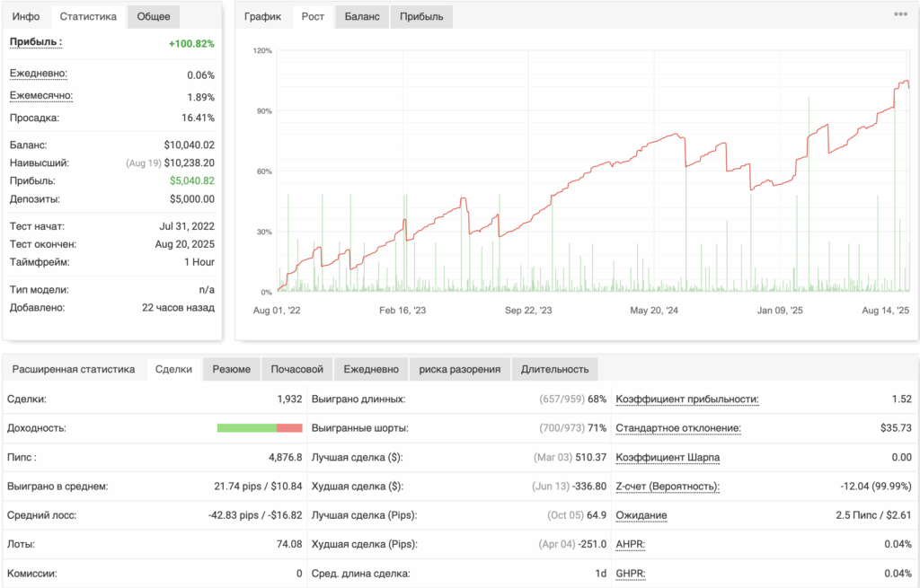
Task: Click the Лоты value 74.08
Action: [x=289, y=545]
